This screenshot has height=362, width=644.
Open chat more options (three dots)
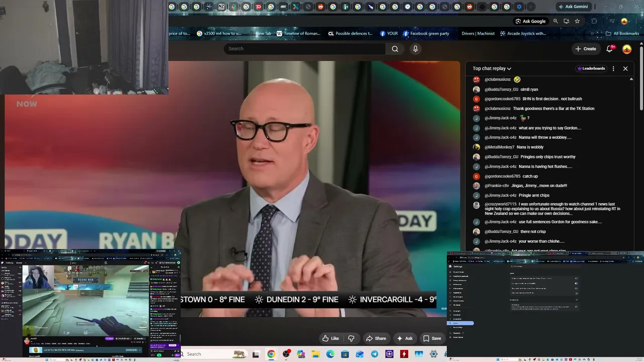(613, 68)
